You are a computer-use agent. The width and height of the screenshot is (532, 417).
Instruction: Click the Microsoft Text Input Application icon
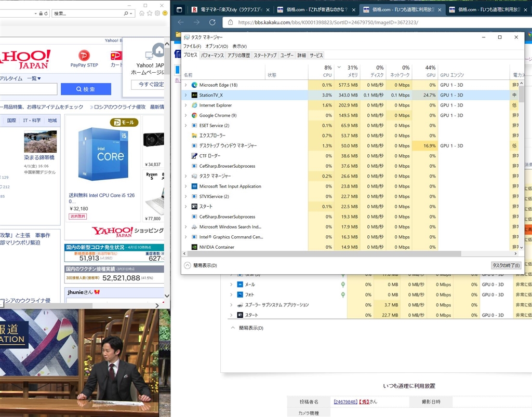[x=194, y=186]
